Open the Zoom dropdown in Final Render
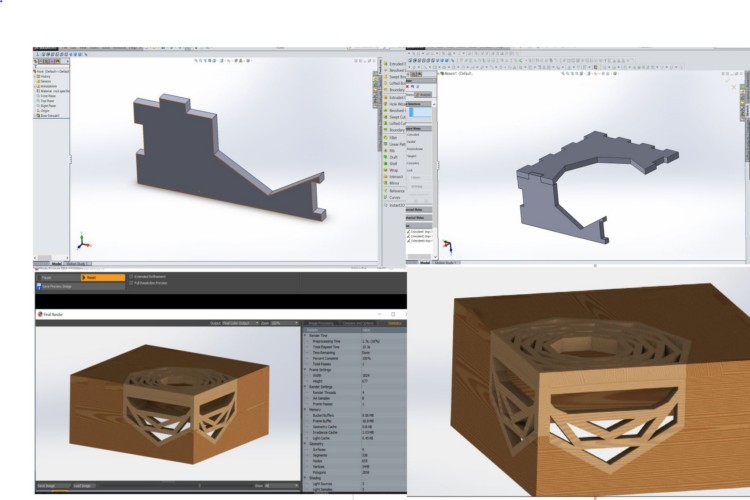Screen dimensions: 750x500 click(285, 323)
